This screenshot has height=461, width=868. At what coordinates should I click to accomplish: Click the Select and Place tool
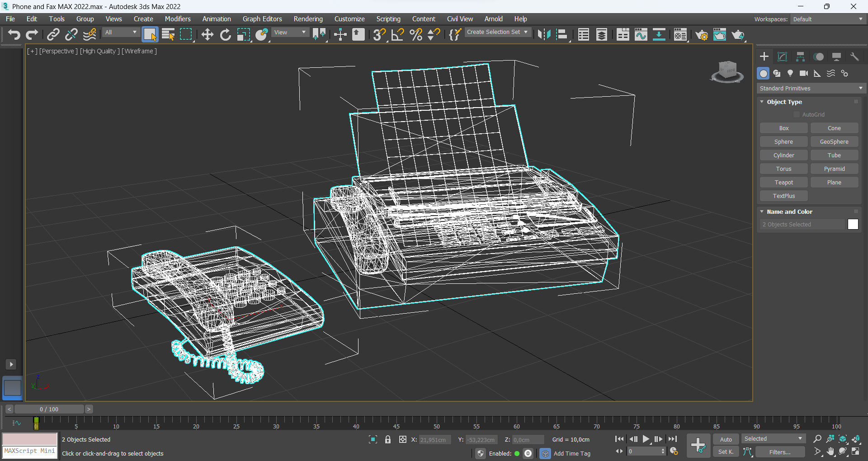click(262, 35)
